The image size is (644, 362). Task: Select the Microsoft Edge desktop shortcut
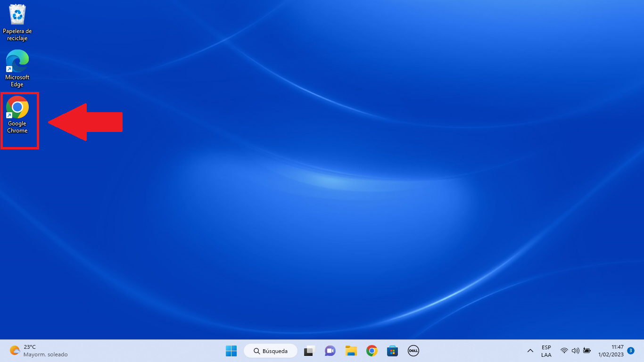click(x=17, y=68)
